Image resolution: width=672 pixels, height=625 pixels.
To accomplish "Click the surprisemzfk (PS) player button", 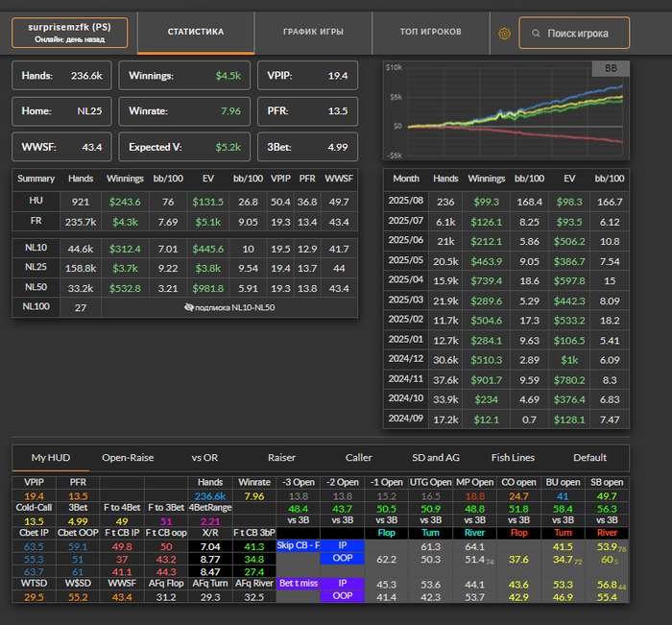I will pyautogui.click(x=69, y=32).
